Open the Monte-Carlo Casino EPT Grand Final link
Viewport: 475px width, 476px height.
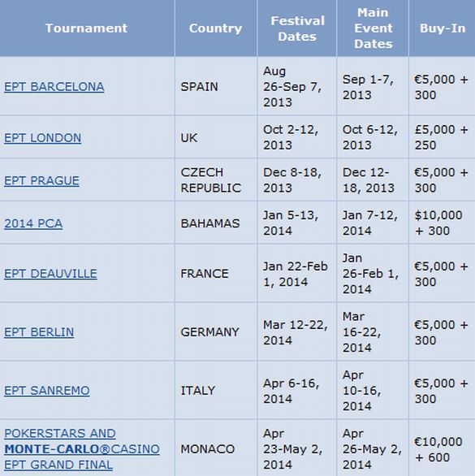pyautogui.click(x=82, y=449)
